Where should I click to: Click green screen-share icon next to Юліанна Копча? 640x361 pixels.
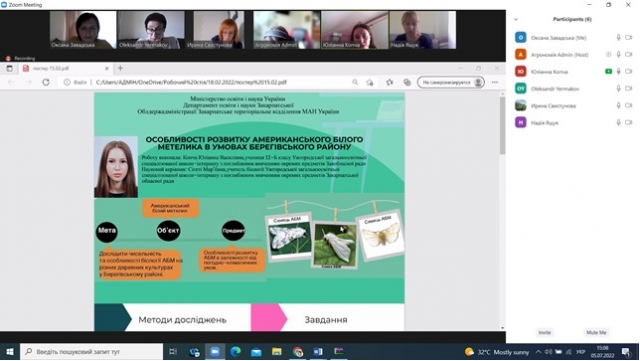pos(609,71)
